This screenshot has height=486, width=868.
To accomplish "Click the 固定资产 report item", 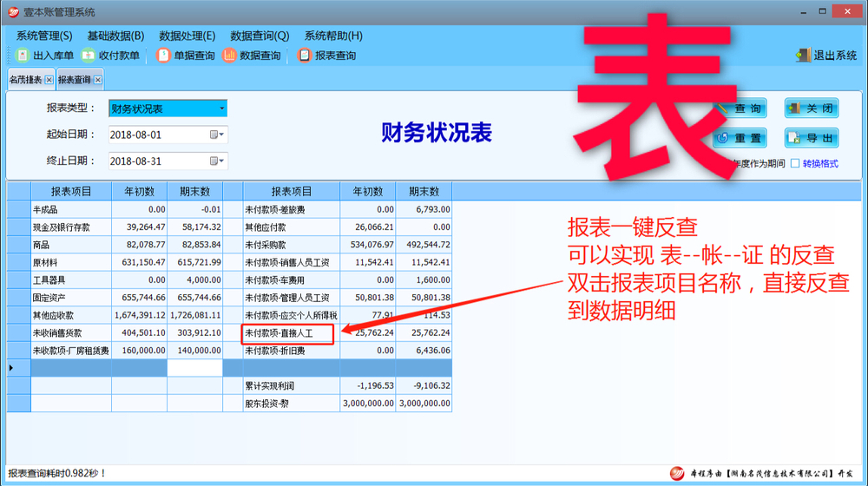I will (71, 298).
